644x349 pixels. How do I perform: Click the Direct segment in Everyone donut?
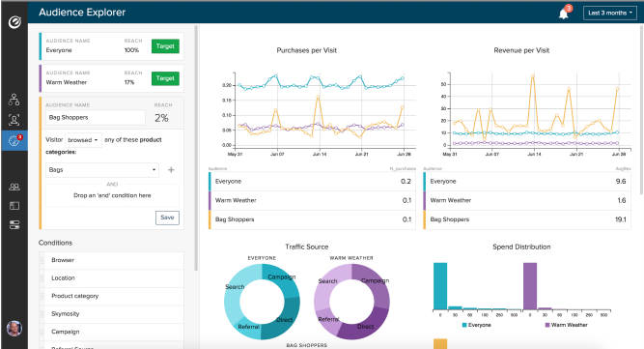pos(284,320)
